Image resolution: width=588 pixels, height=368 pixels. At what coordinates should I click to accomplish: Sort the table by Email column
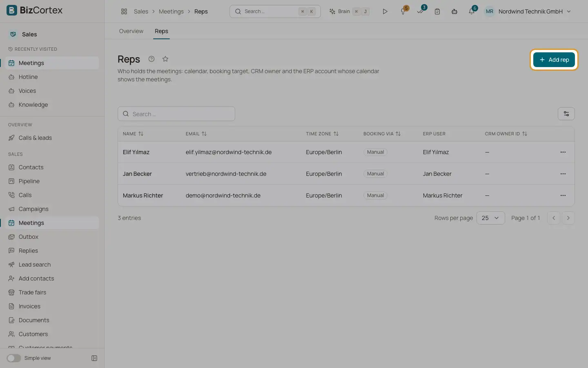(196, 134)
